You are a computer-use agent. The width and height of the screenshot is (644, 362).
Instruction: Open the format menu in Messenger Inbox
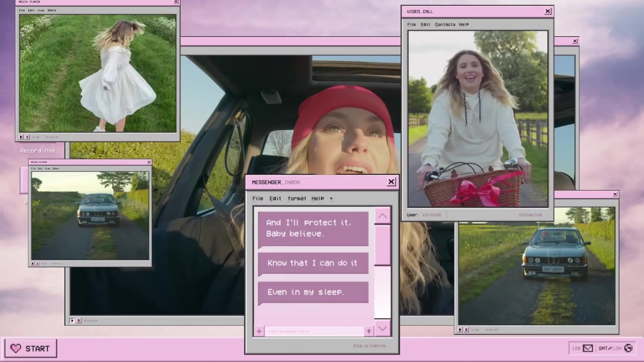click(x=297, y=199)
